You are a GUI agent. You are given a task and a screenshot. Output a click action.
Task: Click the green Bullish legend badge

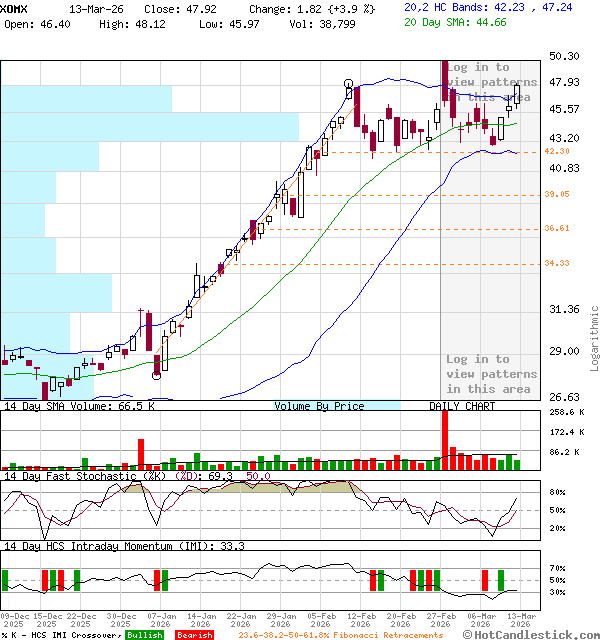[144, 635]
